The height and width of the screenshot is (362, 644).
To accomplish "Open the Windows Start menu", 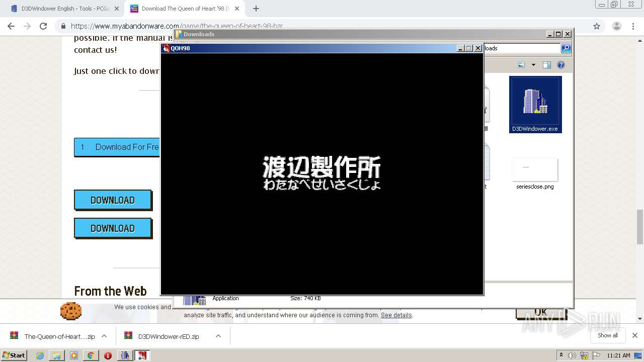I will coord(14,355).
